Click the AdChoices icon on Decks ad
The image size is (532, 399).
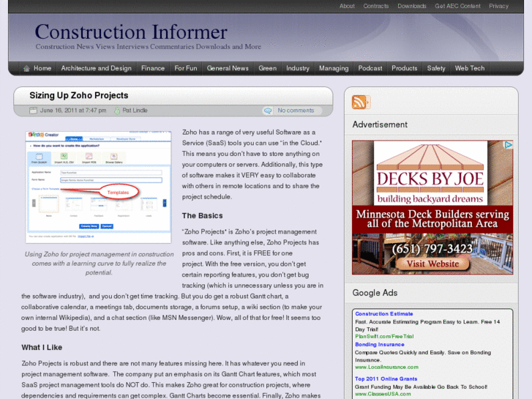pyautogui.click(x=508, y=145)
